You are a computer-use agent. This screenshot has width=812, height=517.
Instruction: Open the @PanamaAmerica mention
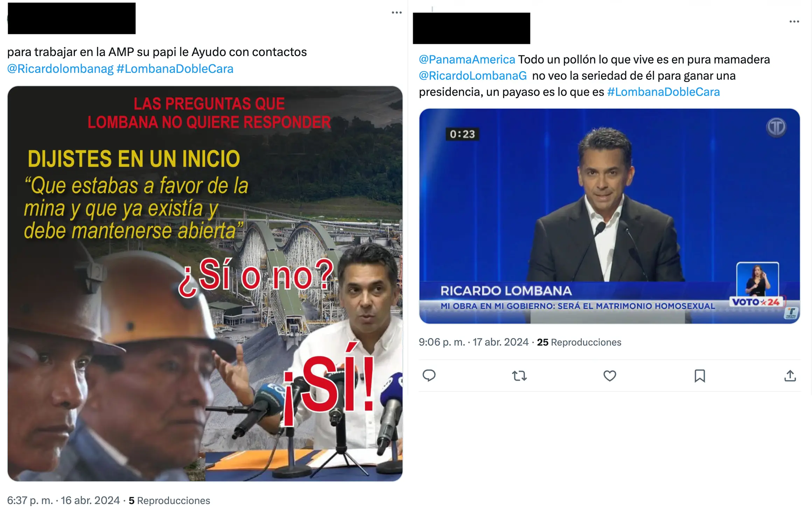[467, 60]
